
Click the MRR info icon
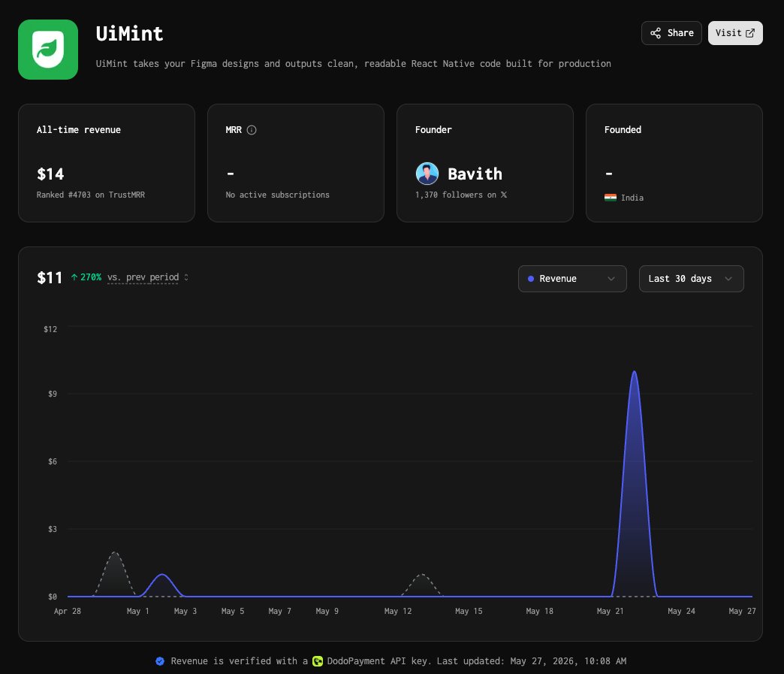pos(252,130)
